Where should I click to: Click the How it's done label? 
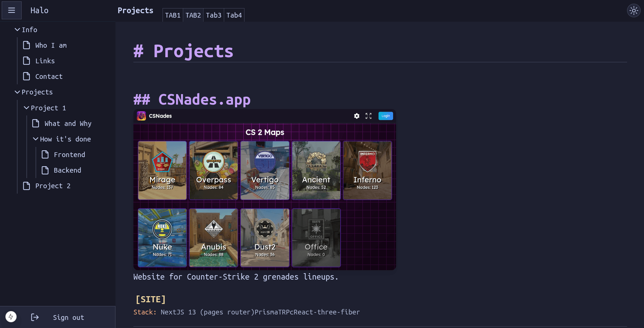point(65,139)
